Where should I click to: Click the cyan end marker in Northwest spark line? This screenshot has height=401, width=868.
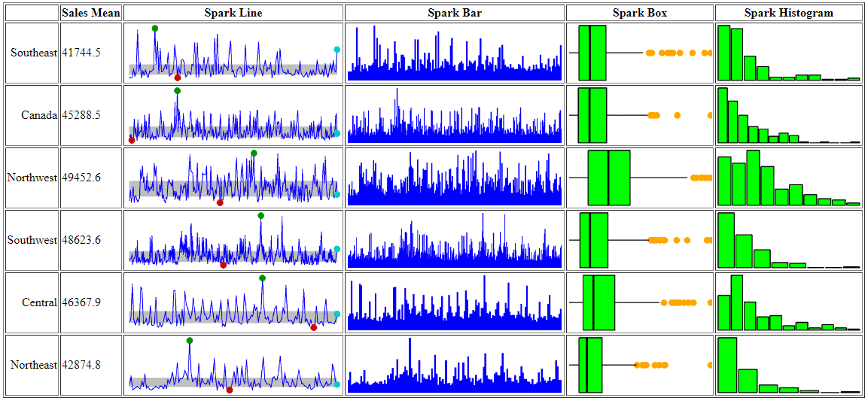click(337, 195)
